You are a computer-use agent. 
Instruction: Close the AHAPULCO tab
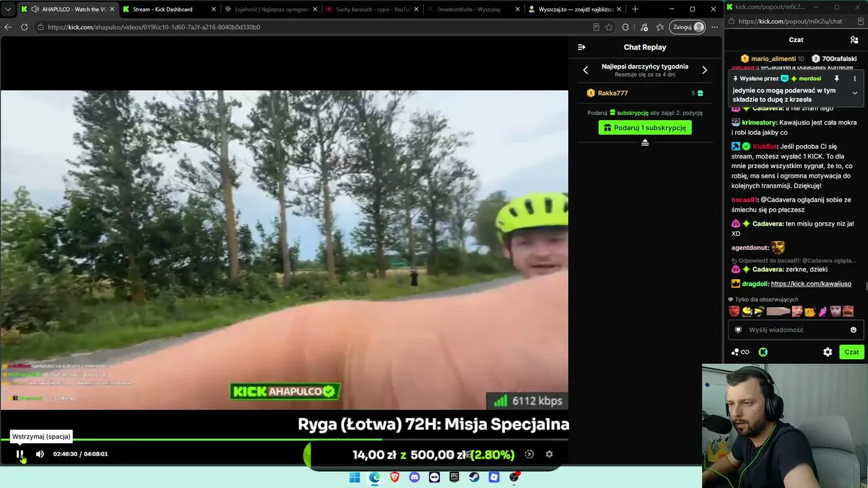coord(112,9)
